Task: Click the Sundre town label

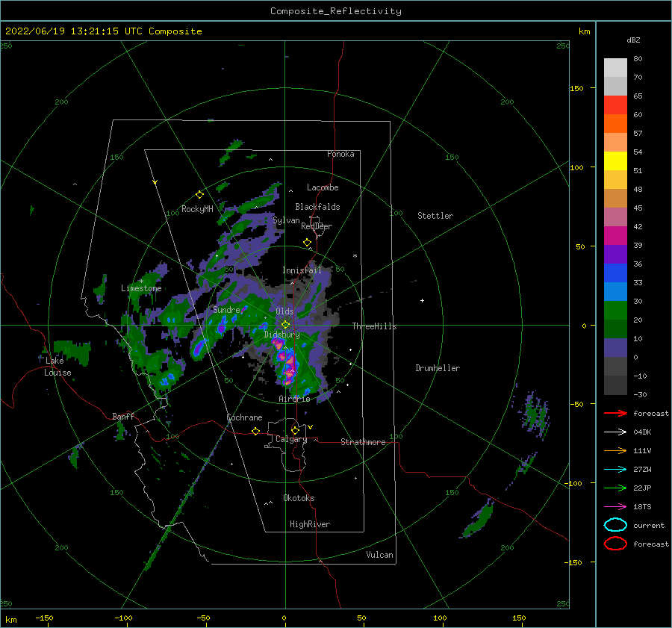Action: click(x=226, y=309)
